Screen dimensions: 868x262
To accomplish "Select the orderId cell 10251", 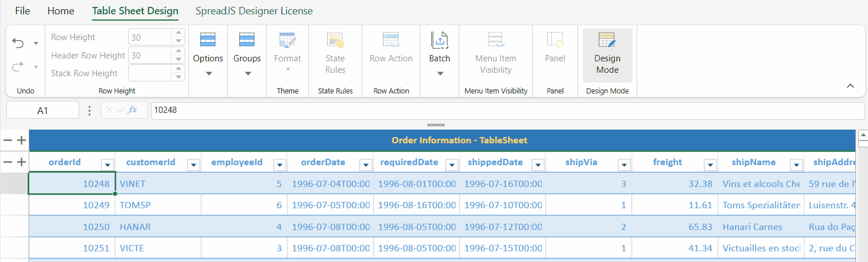I will (x=72, y=248).
